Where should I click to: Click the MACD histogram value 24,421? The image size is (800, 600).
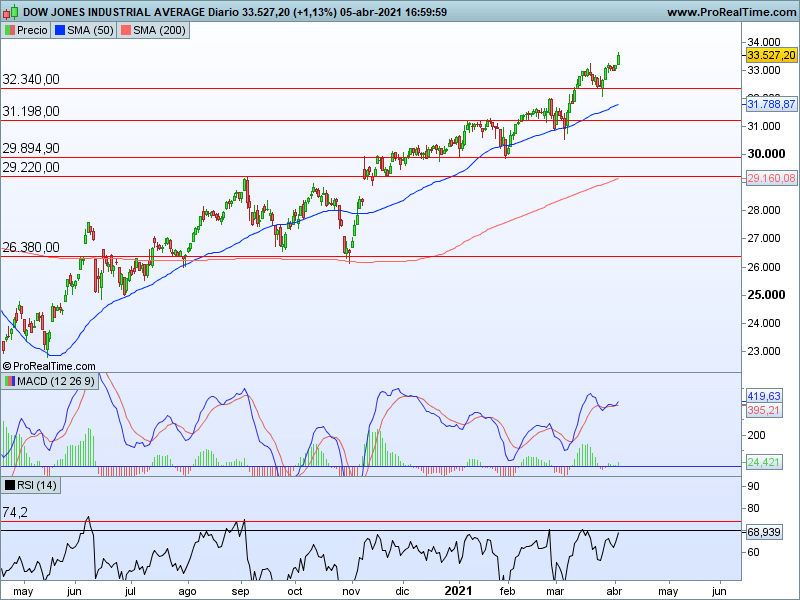pyautogui.click(x=764, y=462)
